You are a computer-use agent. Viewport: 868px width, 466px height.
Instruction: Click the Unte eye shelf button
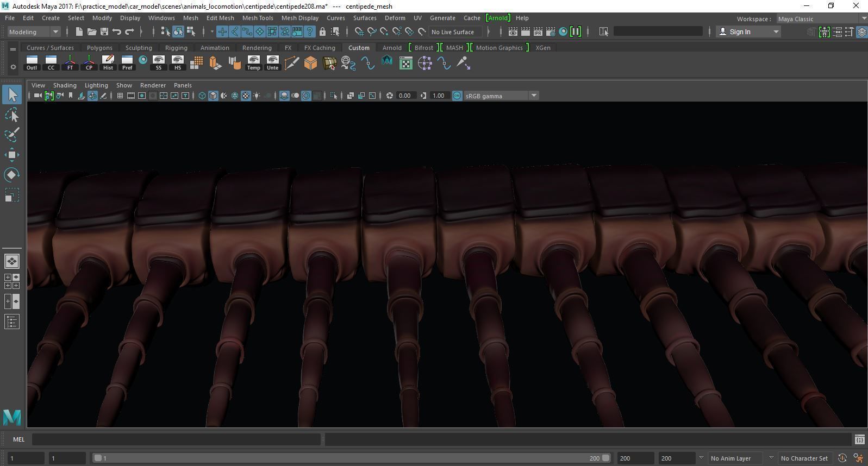tap(272, 63)
